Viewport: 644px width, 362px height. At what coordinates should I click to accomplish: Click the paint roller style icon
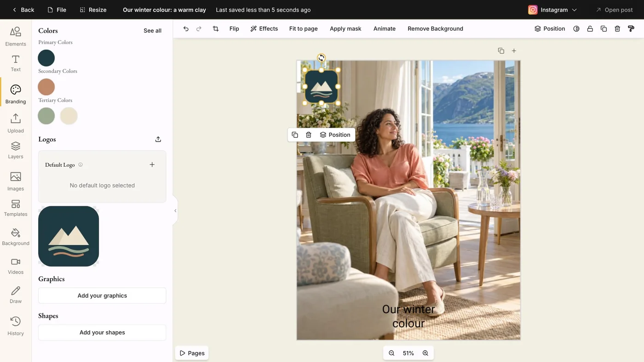[631, 28]
